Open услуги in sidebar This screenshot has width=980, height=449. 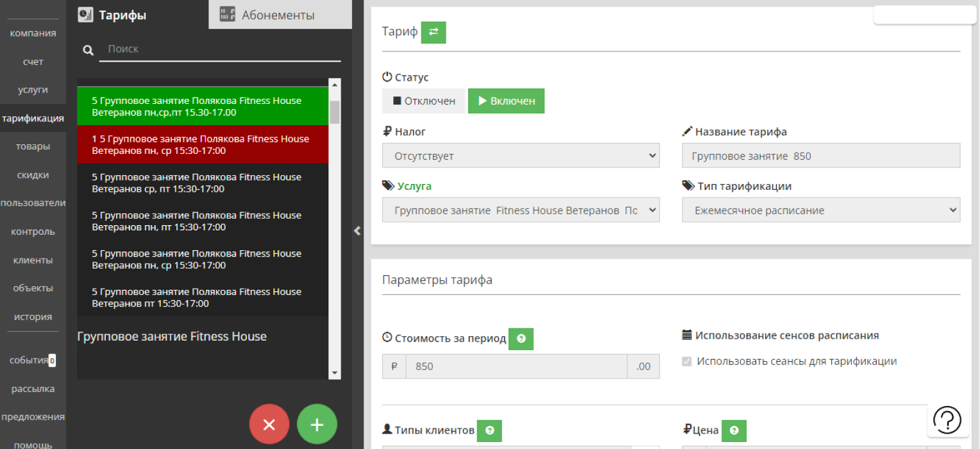click(33, 90)
